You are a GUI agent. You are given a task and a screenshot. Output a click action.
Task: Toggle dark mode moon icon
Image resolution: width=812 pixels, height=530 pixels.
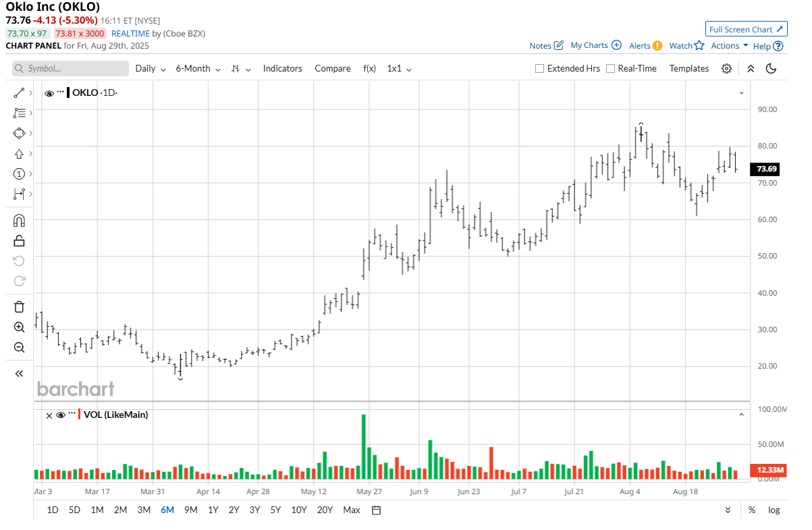click(772, 68)
